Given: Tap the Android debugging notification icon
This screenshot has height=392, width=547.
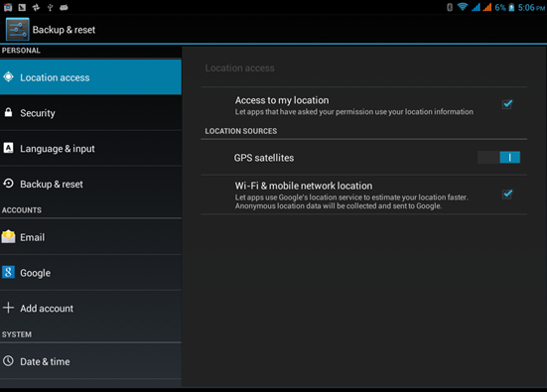Looking at the screenshot, I should click(64, 7).
